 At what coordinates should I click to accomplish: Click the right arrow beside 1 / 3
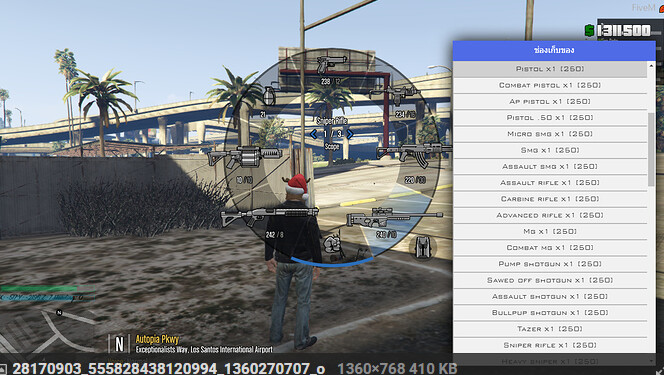point(350,134)
